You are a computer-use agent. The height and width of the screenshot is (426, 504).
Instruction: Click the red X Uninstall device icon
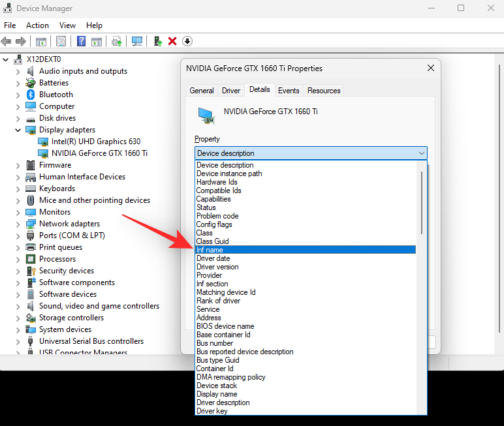[x=172, y=41]
